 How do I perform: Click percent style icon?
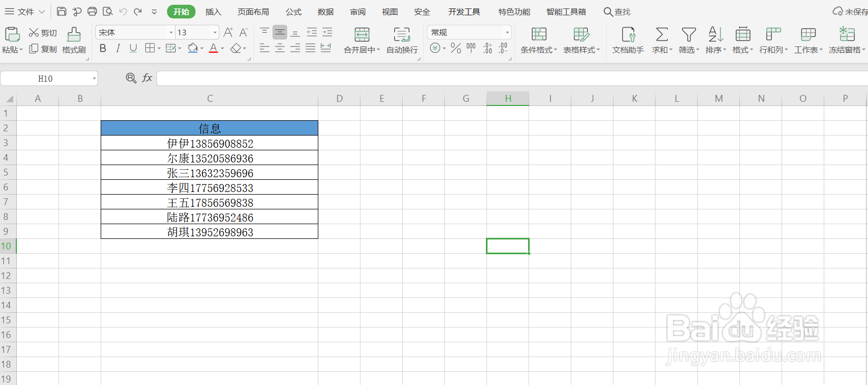click(x=456, y=49)
